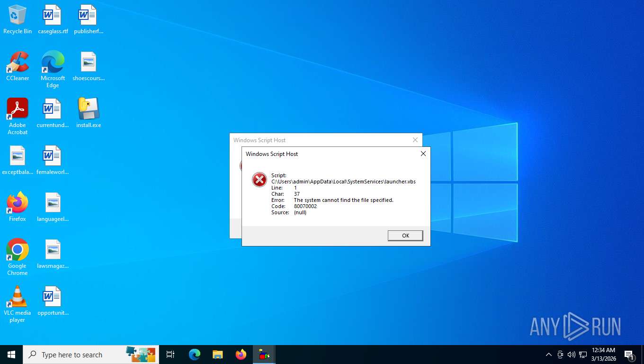Select femaleworl... Word document
This screenshot has width=644, height=364.
(x=53, y=160)
